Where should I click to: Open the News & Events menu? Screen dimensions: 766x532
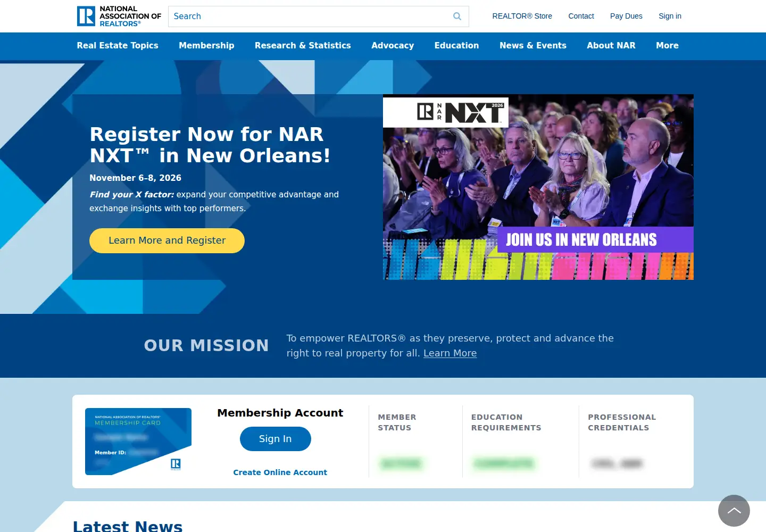tap(532, 46)
